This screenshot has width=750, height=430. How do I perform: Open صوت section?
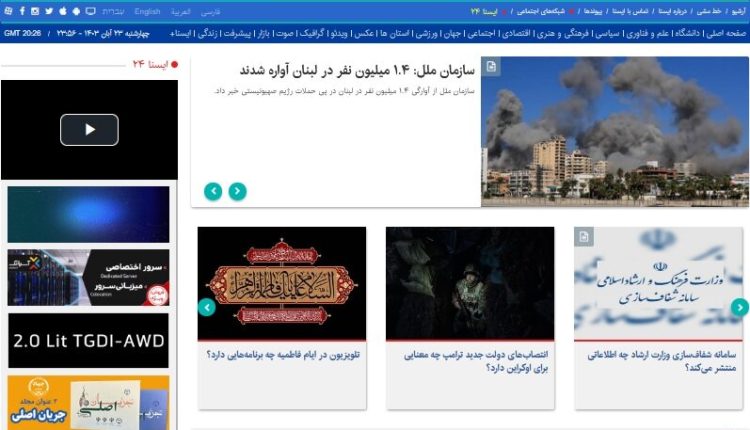point(284,33)
